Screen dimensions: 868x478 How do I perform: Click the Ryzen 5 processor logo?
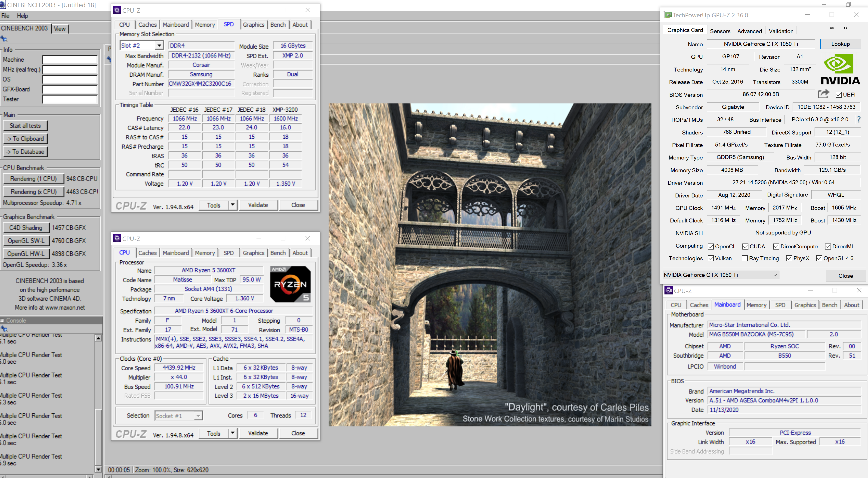[290, 284]
